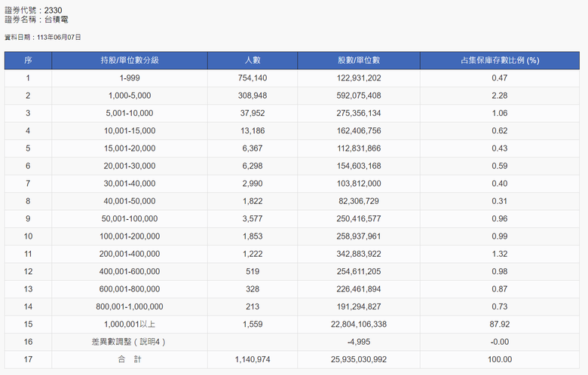Viewport: 588px width, 375px height.
Task: Click the 87.92 percentage cell
Action: click(x=500, y=324)
